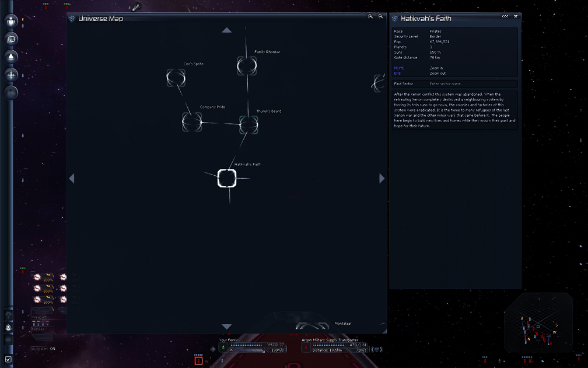Viewport: 588px width, 368px height.
Task: Collapse the Hatikvah's Faith info panel
Action: coord(505,16)
